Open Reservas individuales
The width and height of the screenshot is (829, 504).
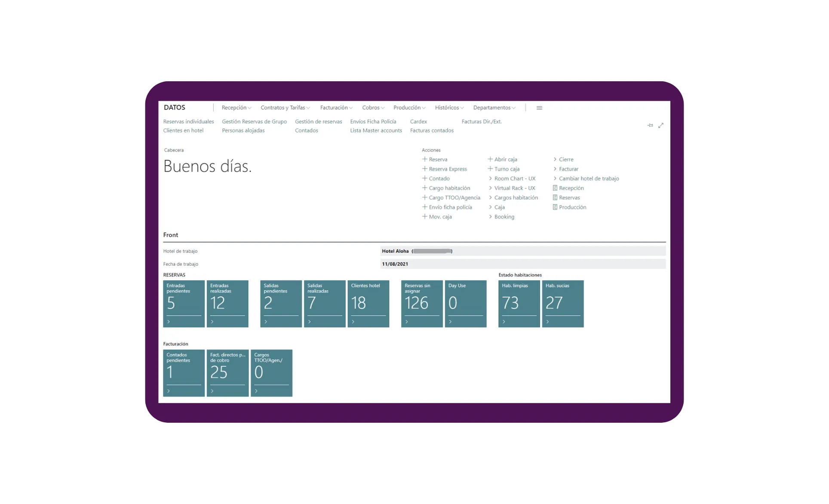point(188,122)
